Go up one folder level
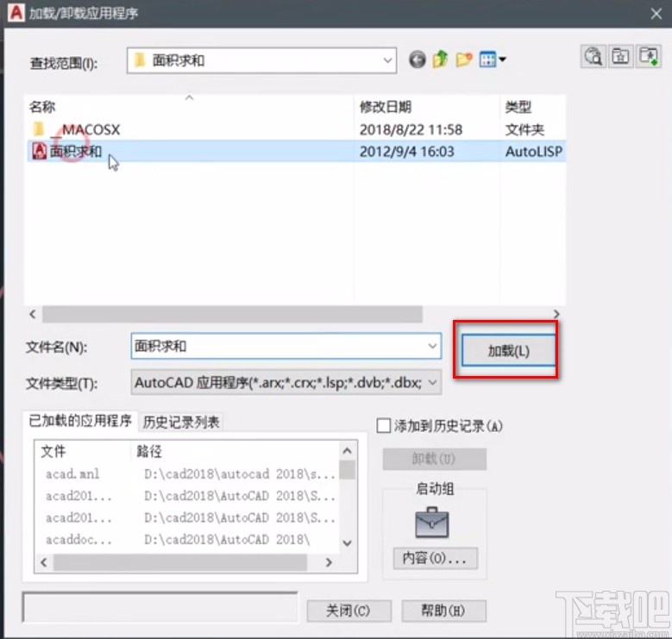Image resolution: width=672 pixels, height=639 pixels. click(440, 60)
